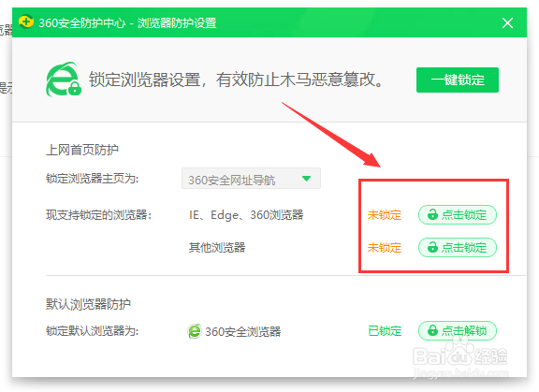
Task: Click the 360安全浏览器 green e icon
Action: pyautogui.click(x=195, y=331)
